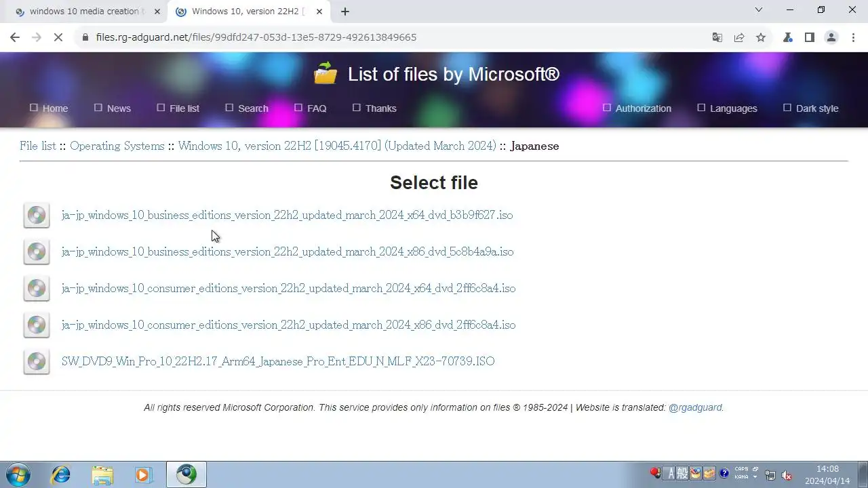Stop loading the current page
The image size is (868, 488).
point(58,37)
